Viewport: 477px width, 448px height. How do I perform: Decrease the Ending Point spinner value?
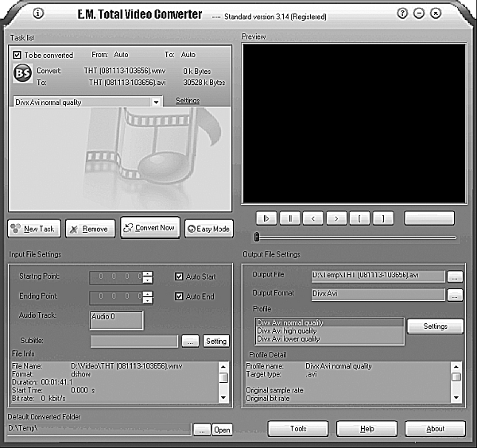(148, 300)
